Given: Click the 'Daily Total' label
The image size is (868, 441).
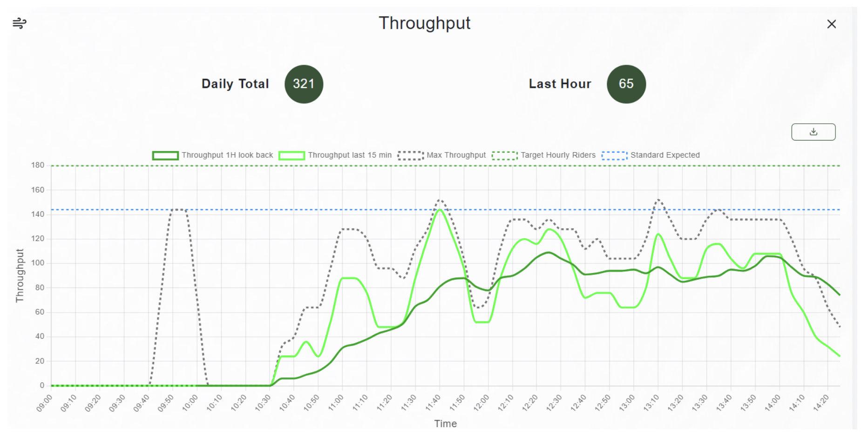Looking at the screenshot, I should (235, 84).
